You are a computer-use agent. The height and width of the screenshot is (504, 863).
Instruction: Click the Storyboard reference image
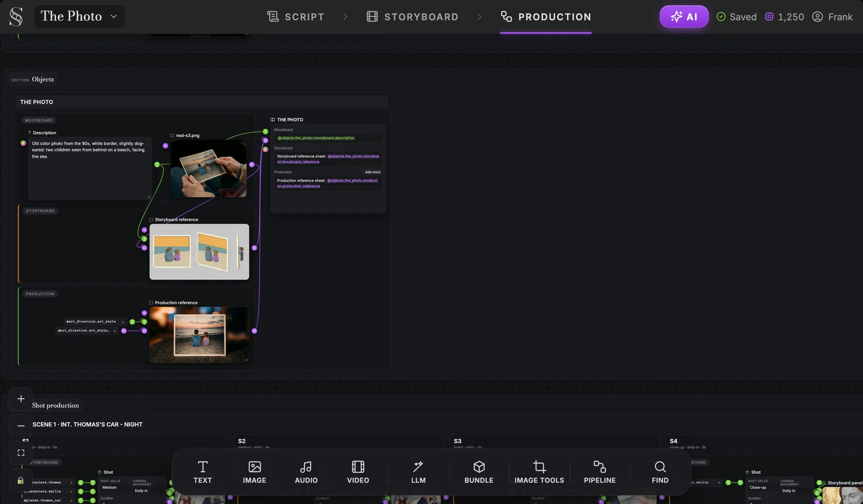tap(199, 252)
